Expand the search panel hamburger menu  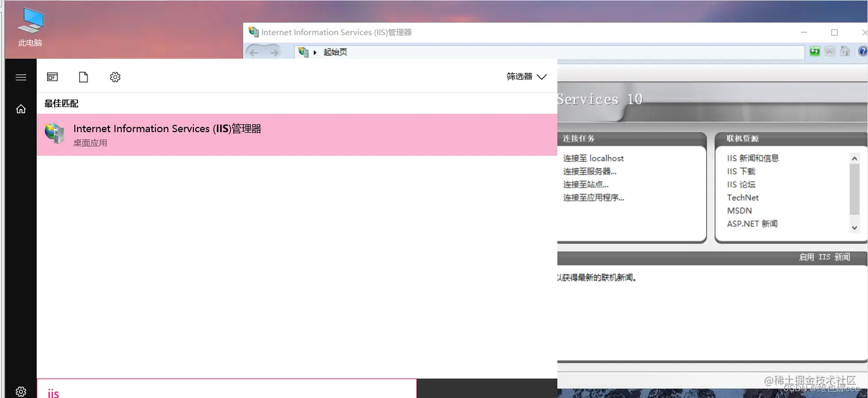point(21,77)
